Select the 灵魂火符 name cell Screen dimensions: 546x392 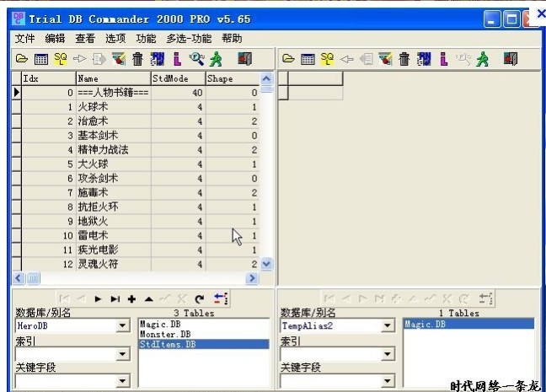pyautogui.click(x=114, y=264)
